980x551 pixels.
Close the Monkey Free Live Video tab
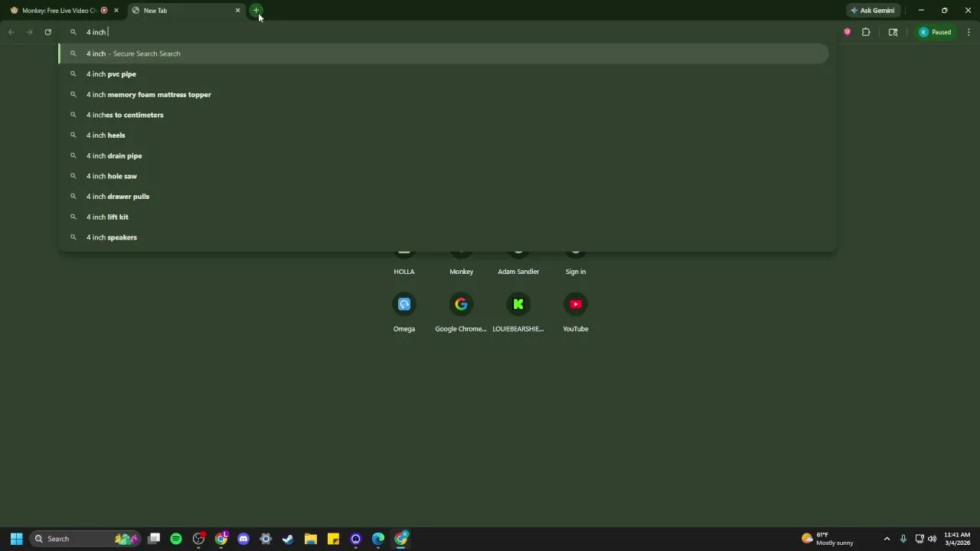[116, 11]
